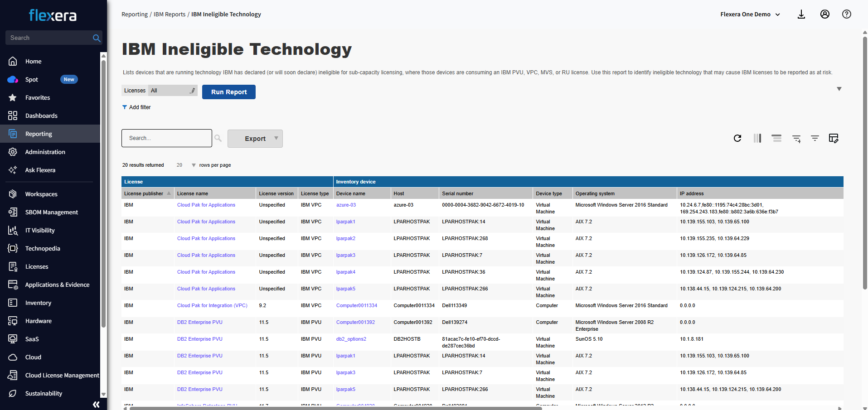Click Add filter
Image resolution: width=868 pixels, height=410 pixels.
click(x=136, y=107)
